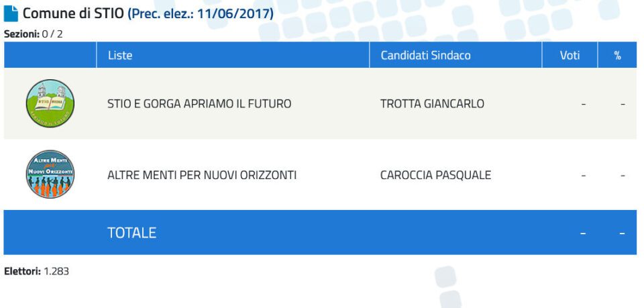
Task: Select ALTRE MENTI PER NUOVI ORIZZONTI list
Action: tap(202, 175)
